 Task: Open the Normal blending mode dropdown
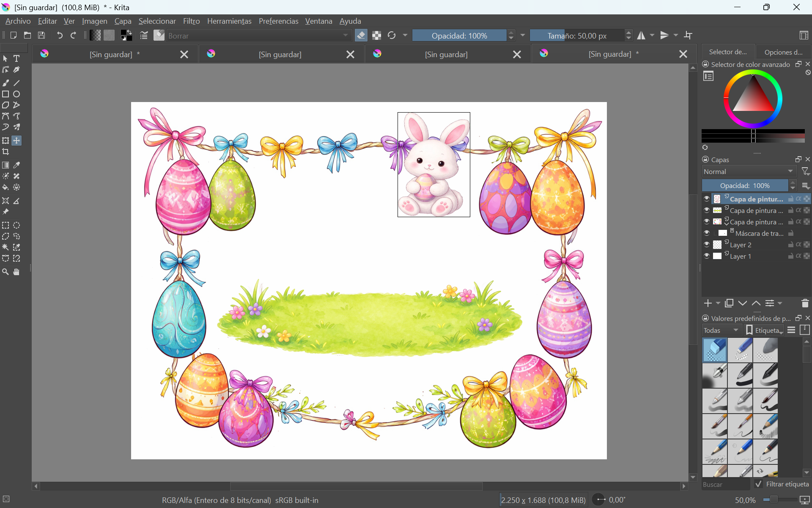[749, 171]
